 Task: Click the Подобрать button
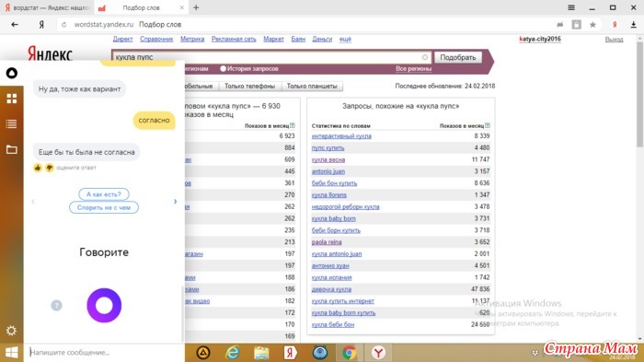point(458,57)
